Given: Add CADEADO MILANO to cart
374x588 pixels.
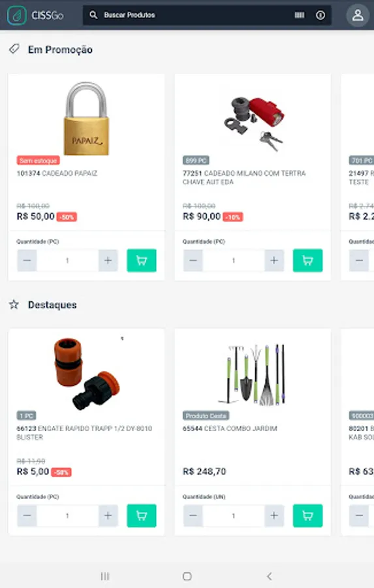Looking at the screenshot, I should tap(307, 260).
